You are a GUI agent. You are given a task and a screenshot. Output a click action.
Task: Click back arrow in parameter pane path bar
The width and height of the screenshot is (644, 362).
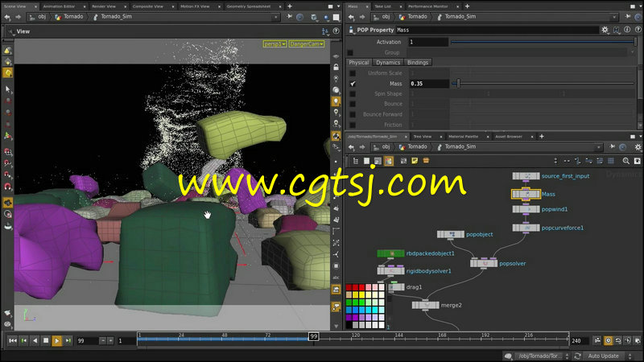[x=351, y=17]
